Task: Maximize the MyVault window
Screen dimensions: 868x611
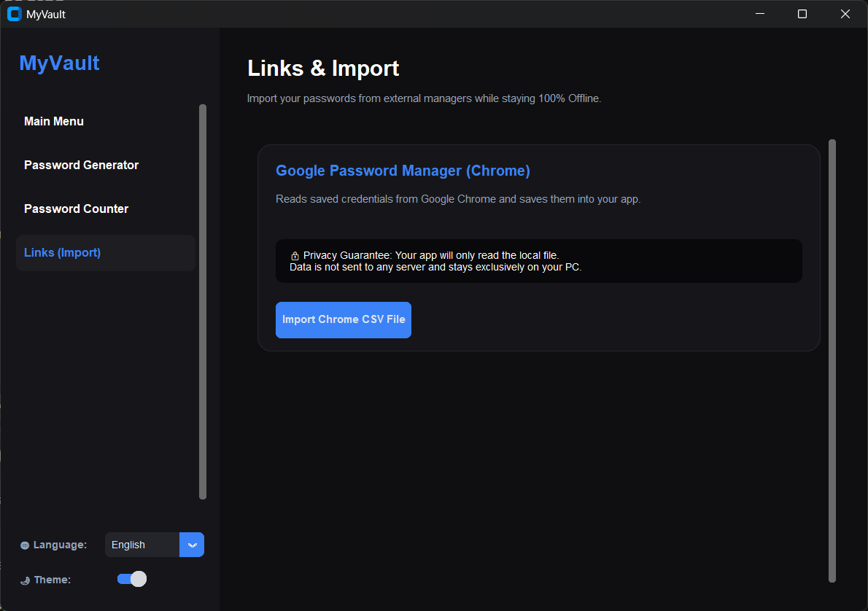Action: point(802,14)
